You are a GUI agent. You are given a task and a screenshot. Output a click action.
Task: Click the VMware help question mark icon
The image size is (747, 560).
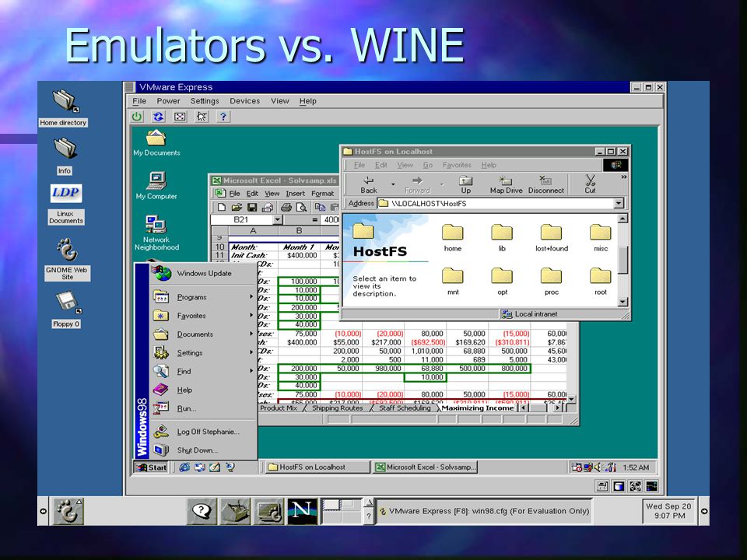tap(223, 116)
